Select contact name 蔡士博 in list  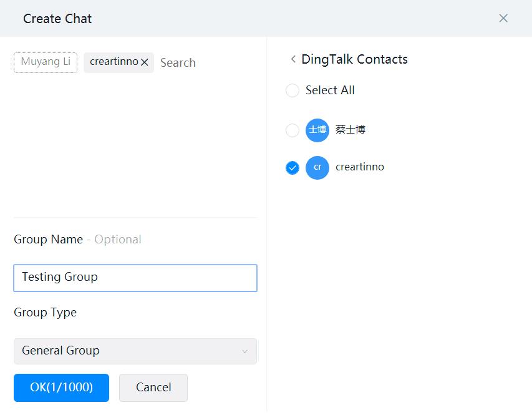click(350, 130)
